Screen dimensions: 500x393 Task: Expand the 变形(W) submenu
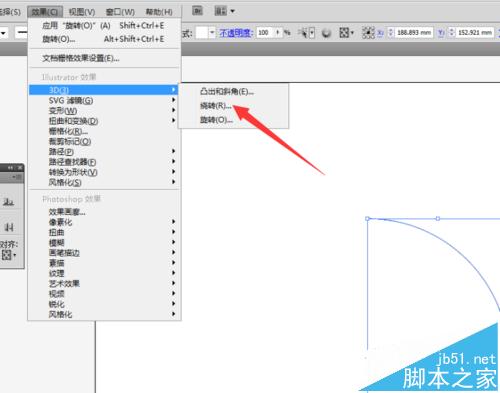(x=103, y=111)
